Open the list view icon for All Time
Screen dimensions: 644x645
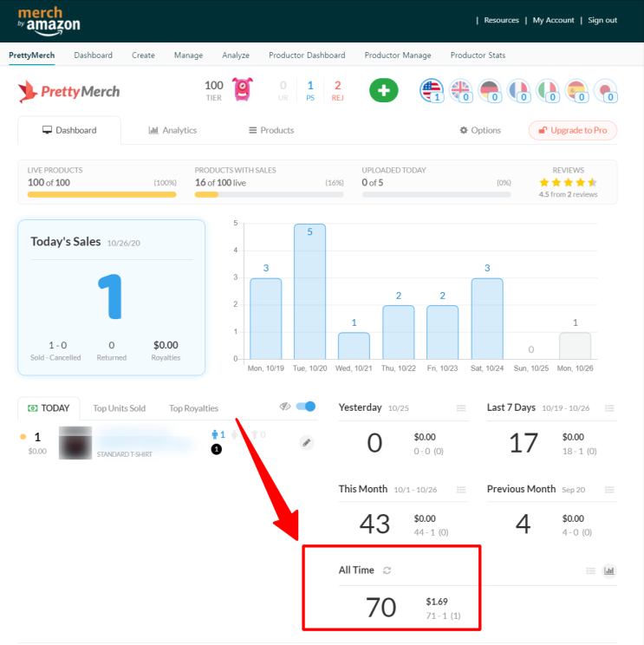[590, 570]
